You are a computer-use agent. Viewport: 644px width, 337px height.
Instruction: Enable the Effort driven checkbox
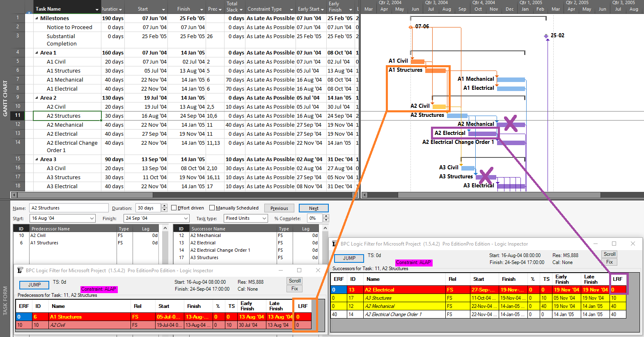point(174,208)
